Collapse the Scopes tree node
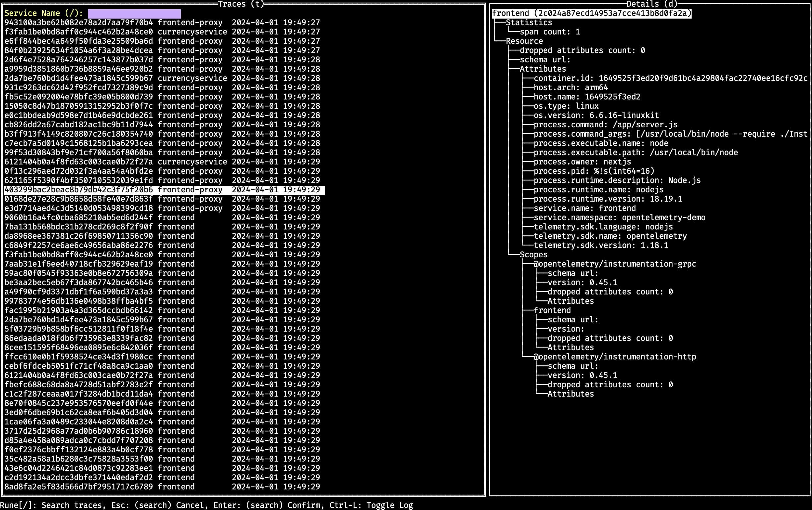This screenshot has width=812, height=510. click(x=533, y=255)
